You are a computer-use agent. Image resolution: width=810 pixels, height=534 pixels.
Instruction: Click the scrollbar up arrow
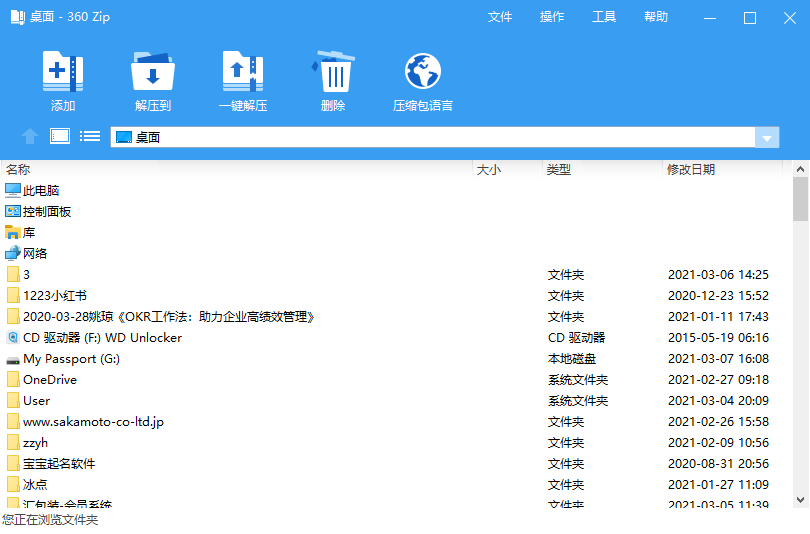[x=800, y=169]
